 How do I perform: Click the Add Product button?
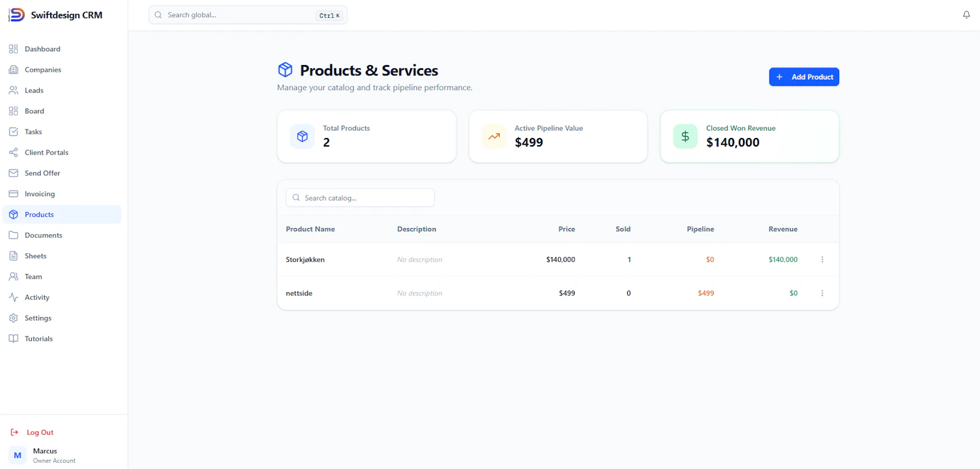point(804,77)
